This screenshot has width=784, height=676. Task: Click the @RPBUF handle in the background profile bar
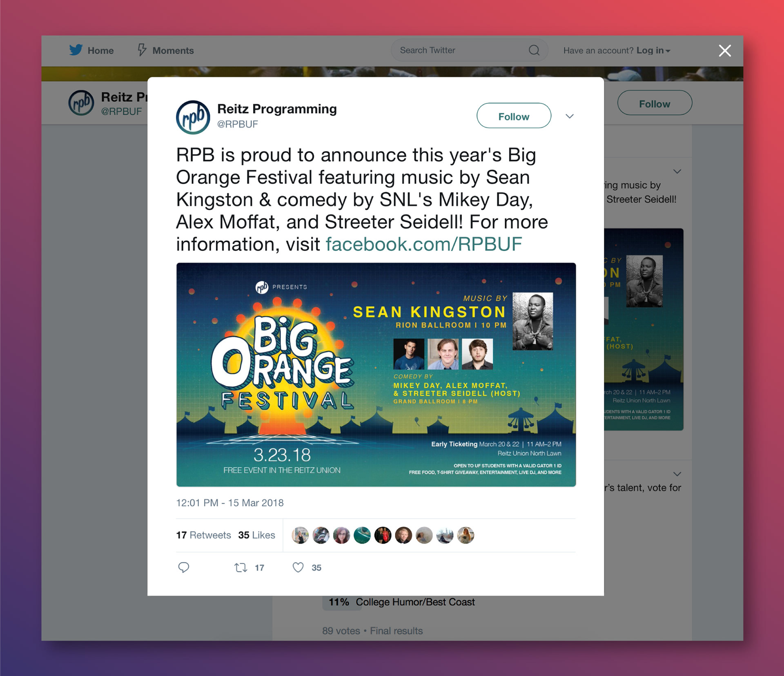pos(121,112)
